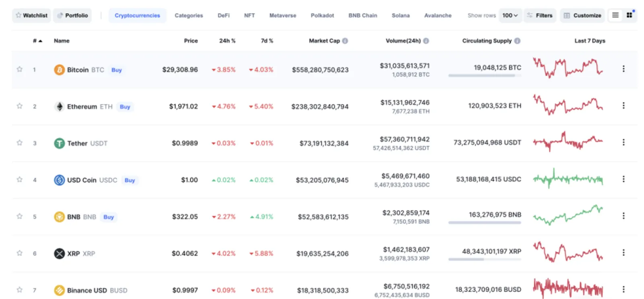Click Bitcoin circulating supply progress bar
This screenshot has height=299, width=644.
coord(485,75)
